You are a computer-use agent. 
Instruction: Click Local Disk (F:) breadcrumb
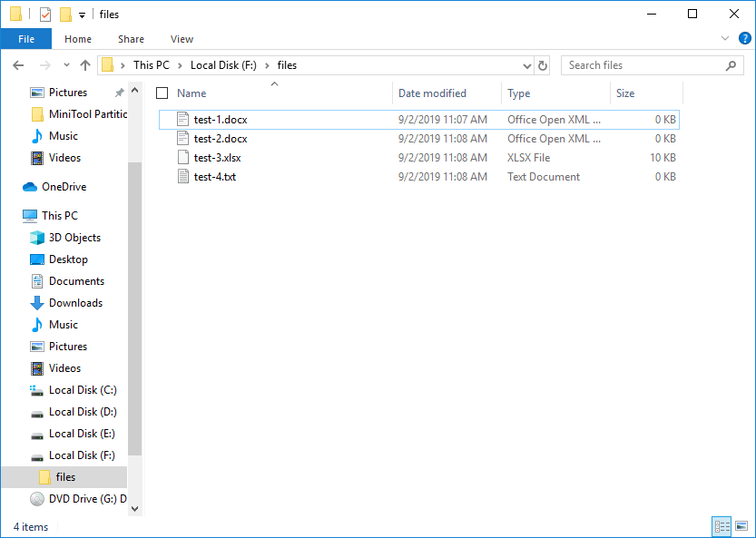[x=223, y=65]
